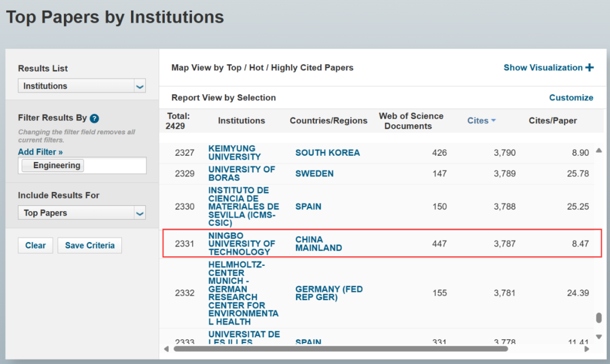Click the cites per paper value 24.39
The image size is (610, 364).
578,293
